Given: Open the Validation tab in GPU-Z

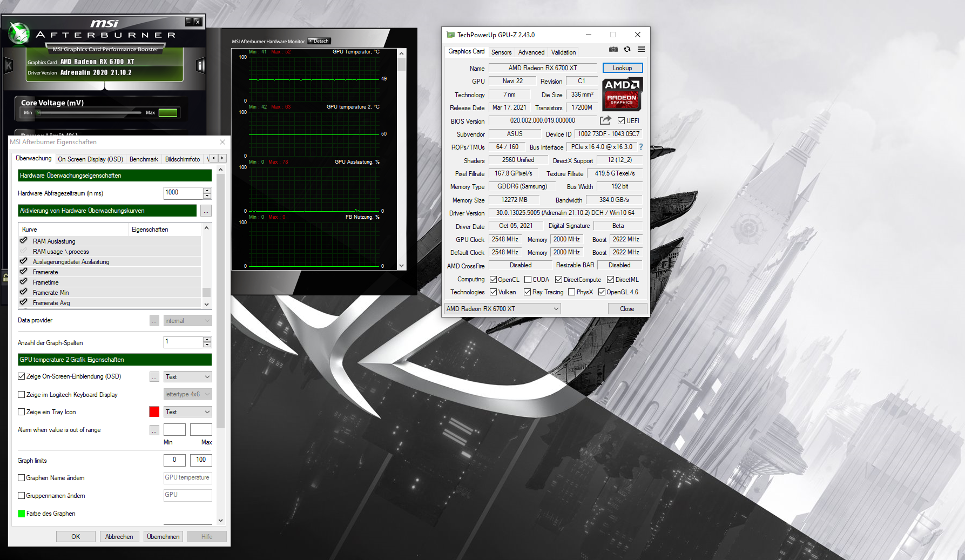Looking at the screenshot, I should [x=563, y=52].
